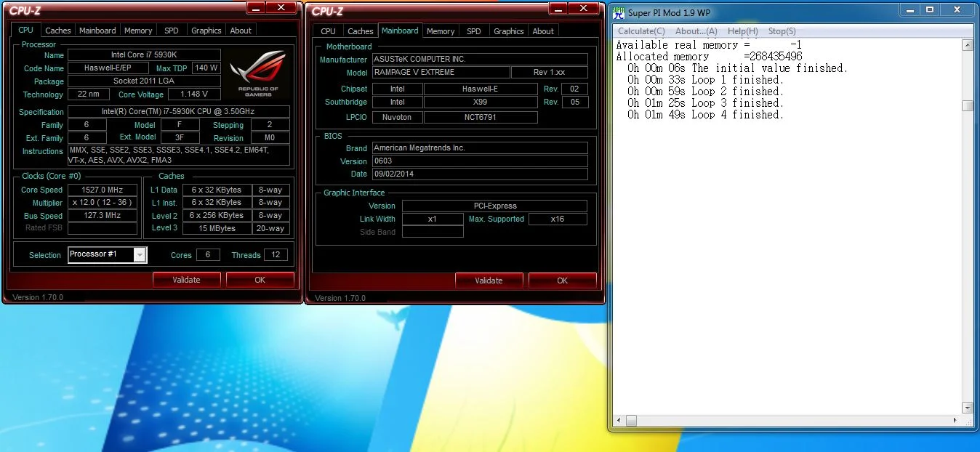Click Validate button in left CPU-Z window

point(187,280)
